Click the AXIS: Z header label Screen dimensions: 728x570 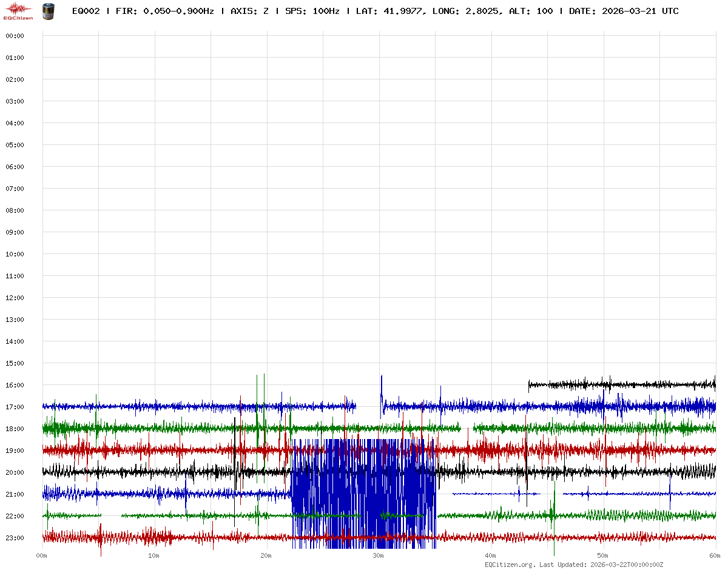(x=249, y=11)
